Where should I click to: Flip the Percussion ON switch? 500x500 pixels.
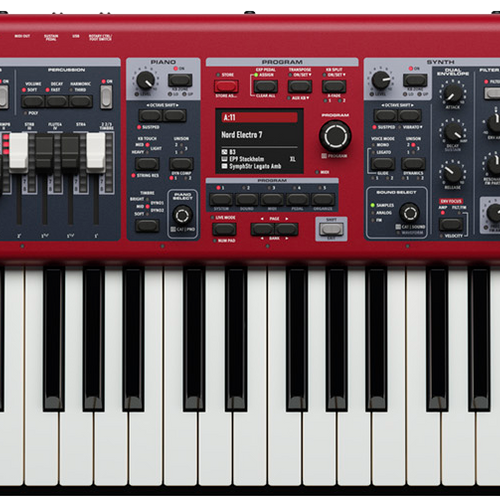pyautogui.click(x=106, y=97)
